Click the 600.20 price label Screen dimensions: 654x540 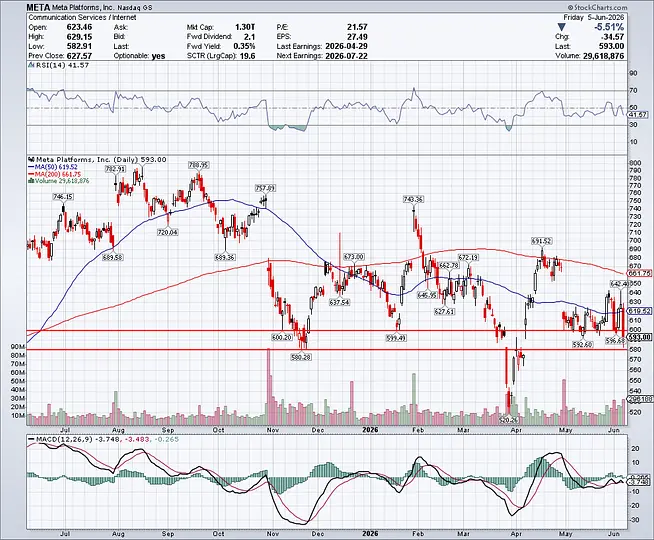[282, 337]
